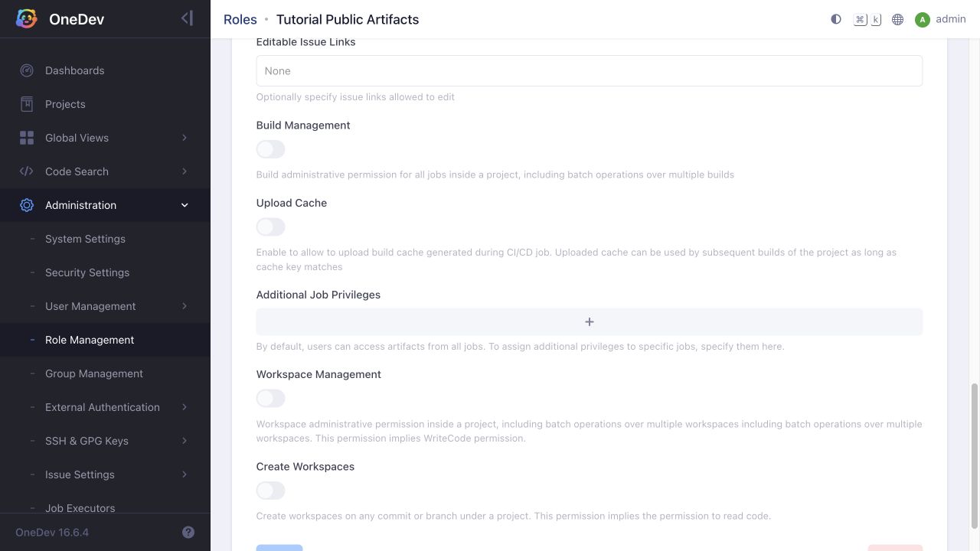
Task: Expand the Global Views submenu arrow
Action: pos(185,138)
